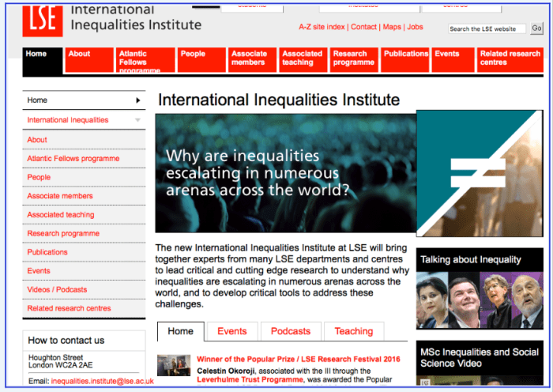Open Research programme in red navigation bar
The height and width of the screenshot is (392, 553).
click(353, 59)
